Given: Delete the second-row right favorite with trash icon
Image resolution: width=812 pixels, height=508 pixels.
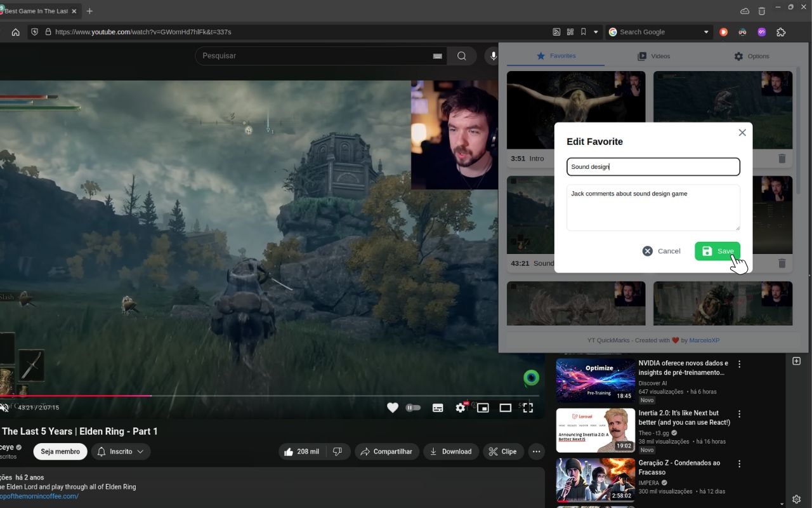Looking at the screenshot, I should 782,263.
